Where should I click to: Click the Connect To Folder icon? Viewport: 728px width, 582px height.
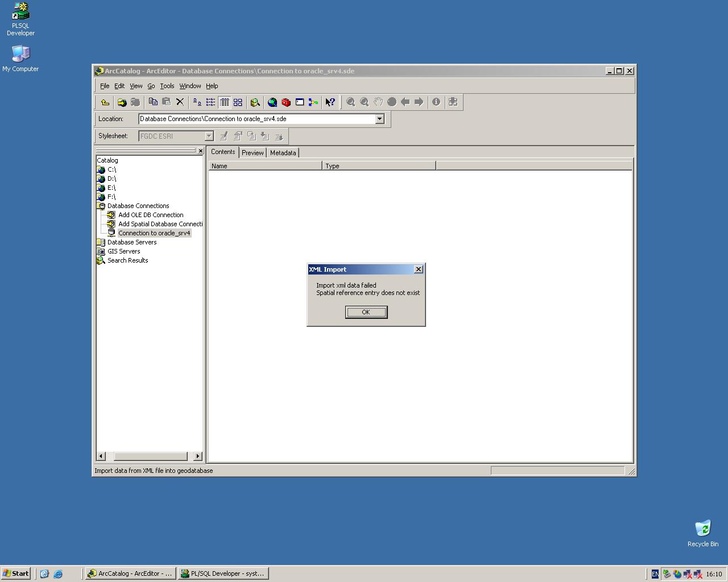click(x=122, y=102)
